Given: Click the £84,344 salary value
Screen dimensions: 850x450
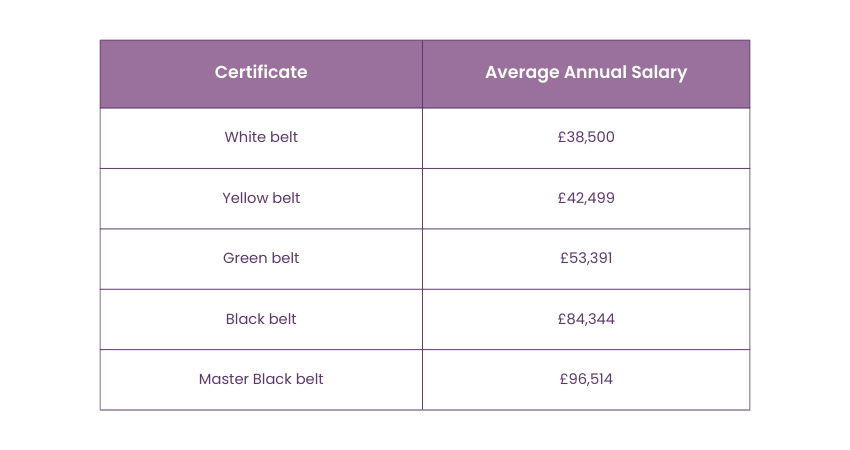Looking at the screenshot, I should pos(586,319).
